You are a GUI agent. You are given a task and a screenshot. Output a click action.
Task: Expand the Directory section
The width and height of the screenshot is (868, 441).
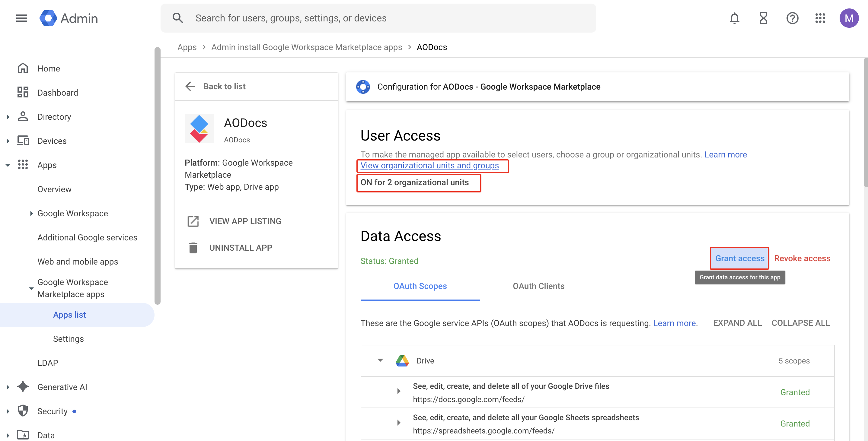8,117
